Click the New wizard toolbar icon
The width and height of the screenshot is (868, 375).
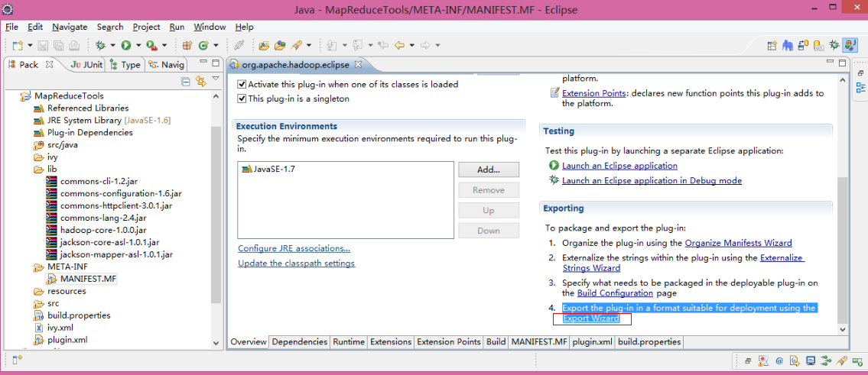click(17, 45)
